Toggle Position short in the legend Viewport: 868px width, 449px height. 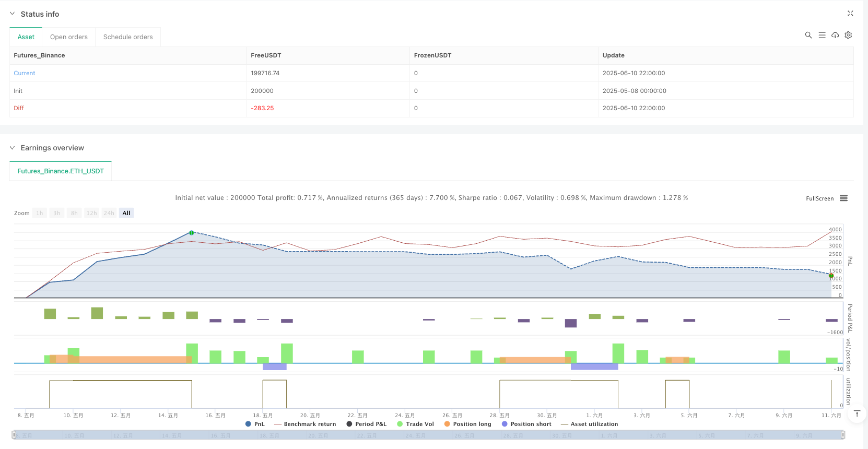click(x=526, y=424)
